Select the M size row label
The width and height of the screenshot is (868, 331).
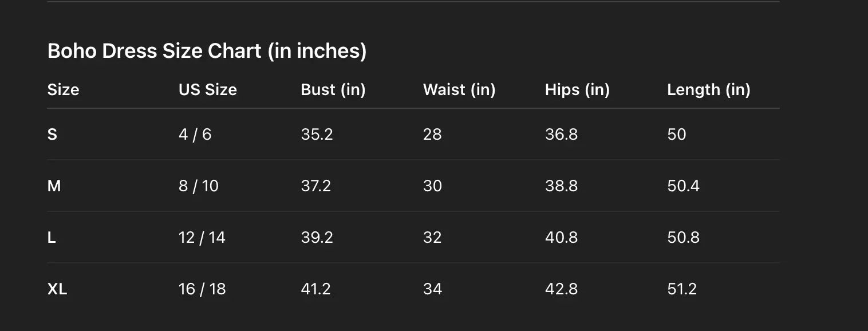coord(54,186)
